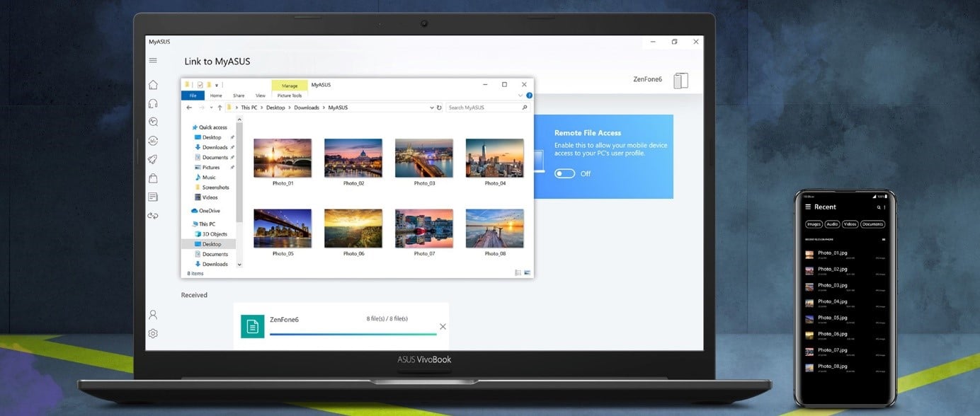Click the search magnifier in Explorer

point(525,108)
